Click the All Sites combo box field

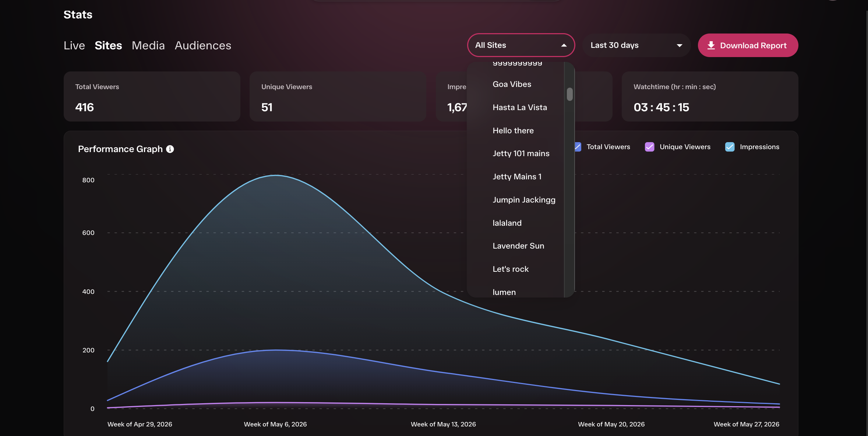click(521, 45)
